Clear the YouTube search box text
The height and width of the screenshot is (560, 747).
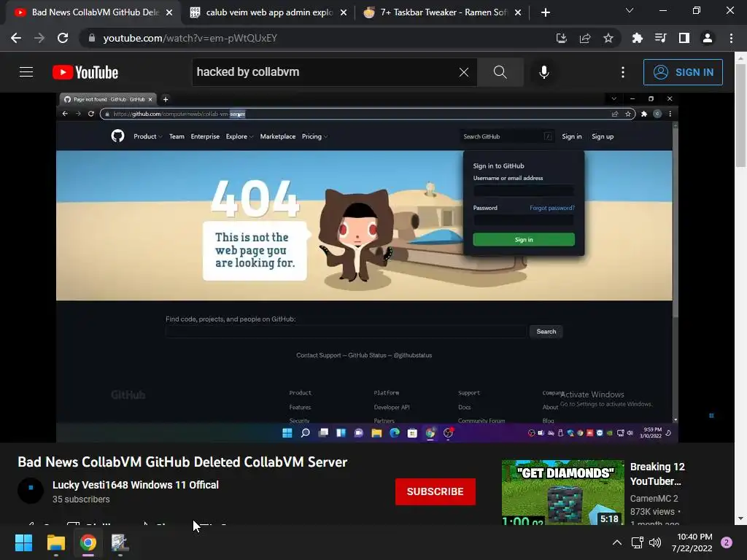pos(463,72)
